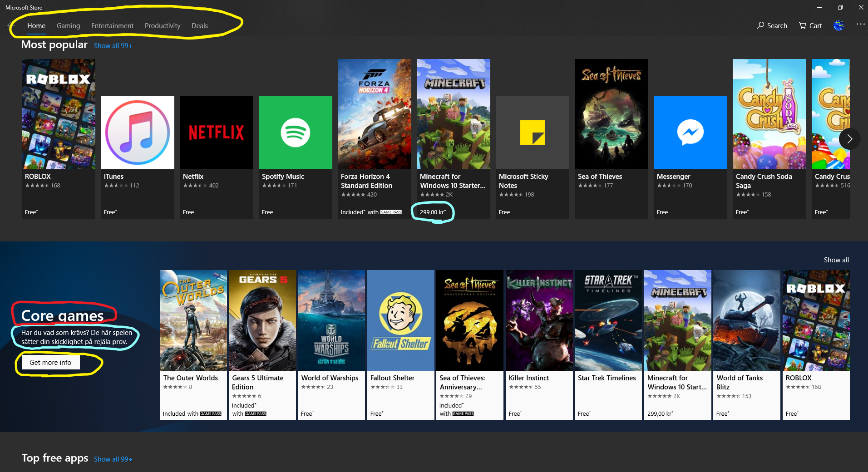Open ROBLOX in the Core games row

(x=816, y=345)
